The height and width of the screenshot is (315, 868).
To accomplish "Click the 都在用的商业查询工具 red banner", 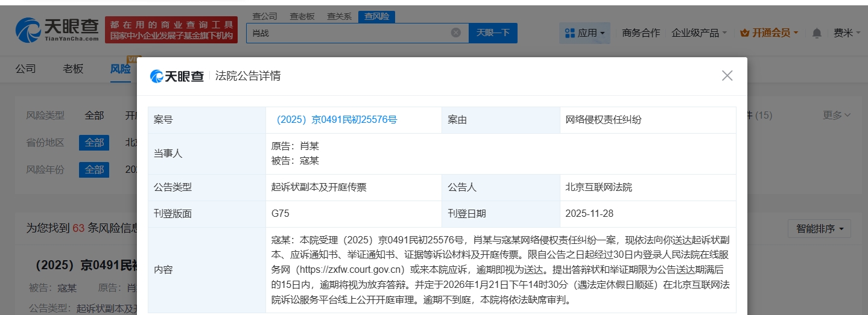I will click(171, 30).
